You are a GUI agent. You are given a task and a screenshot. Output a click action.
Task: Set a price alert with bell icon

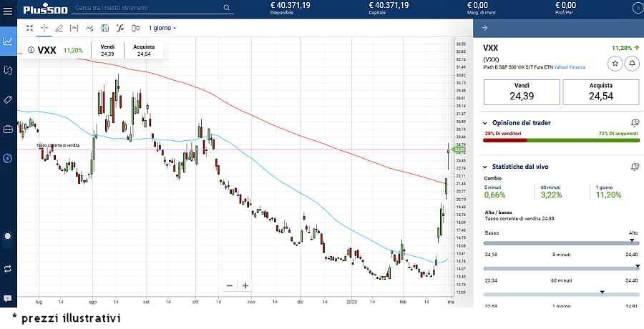(632, 64)
